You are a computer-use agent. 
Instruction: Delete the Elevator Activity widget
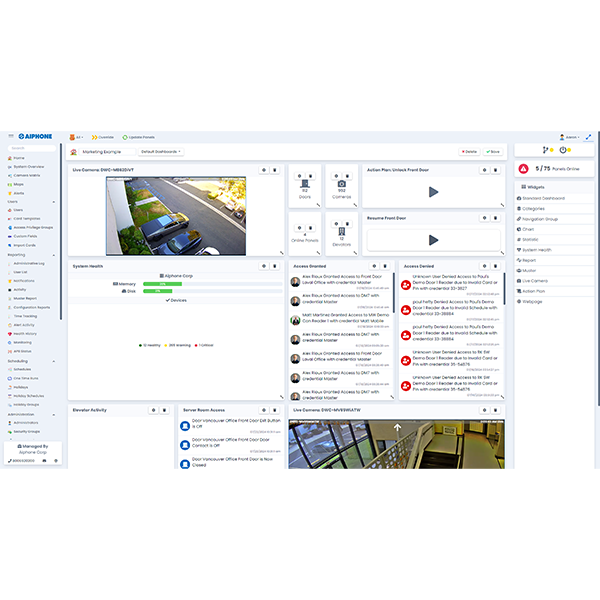[x=165, y=410]
